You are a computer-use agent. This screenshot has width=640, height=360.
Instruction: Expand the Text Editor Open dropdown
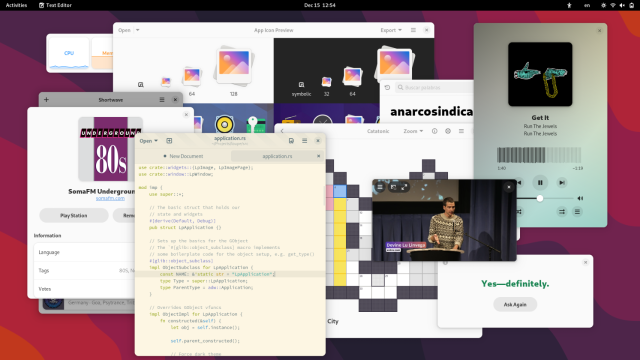[x=148, y=141]
